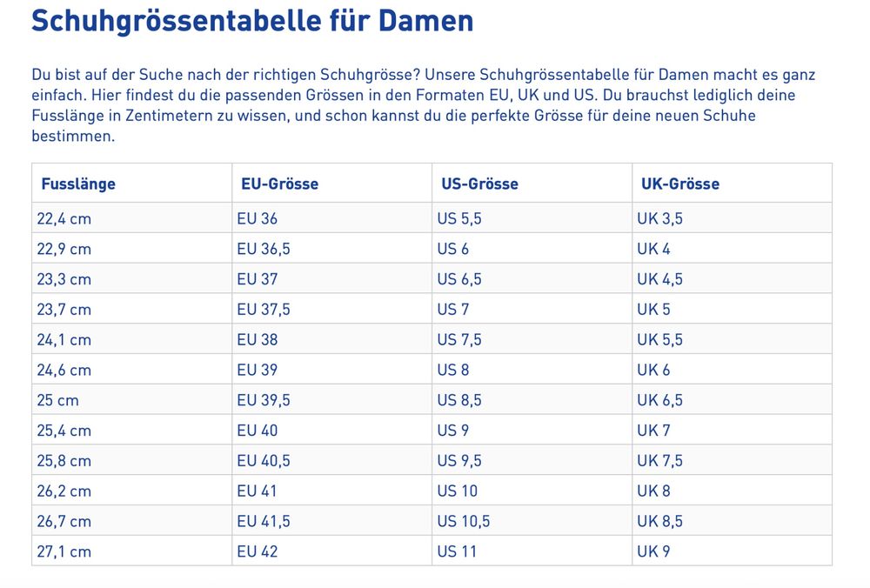Image resolution: width=870 pixels, height=588 pixels.
Task: Click the US 8,5 cell
Action: click(x=532, y=400)
